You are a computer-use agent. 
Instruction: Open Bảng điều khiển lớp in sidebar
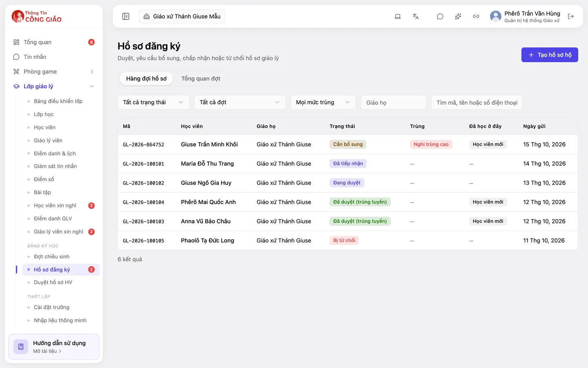61,101
